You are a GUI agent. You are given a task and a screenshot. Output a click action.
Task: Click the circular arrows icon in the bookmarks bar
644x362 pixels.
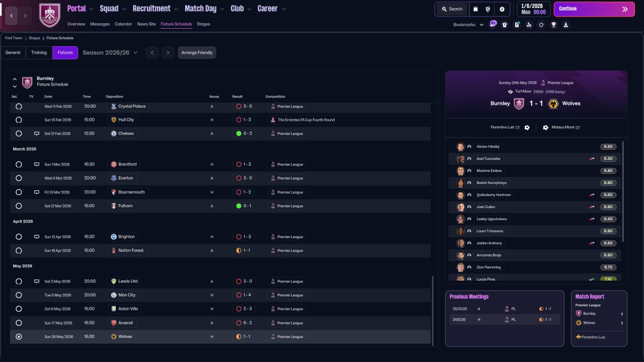tap(541, 25)
